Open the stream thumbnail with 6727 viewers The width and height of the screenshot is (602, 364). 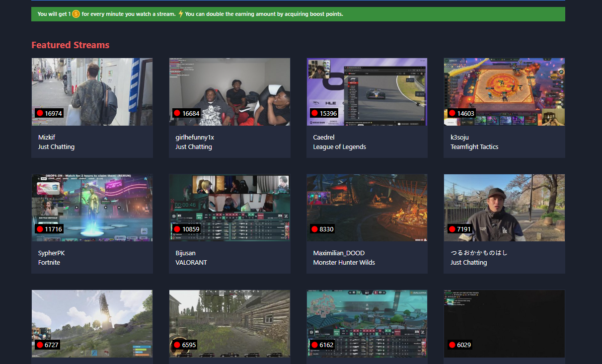[x=92, y=324]
